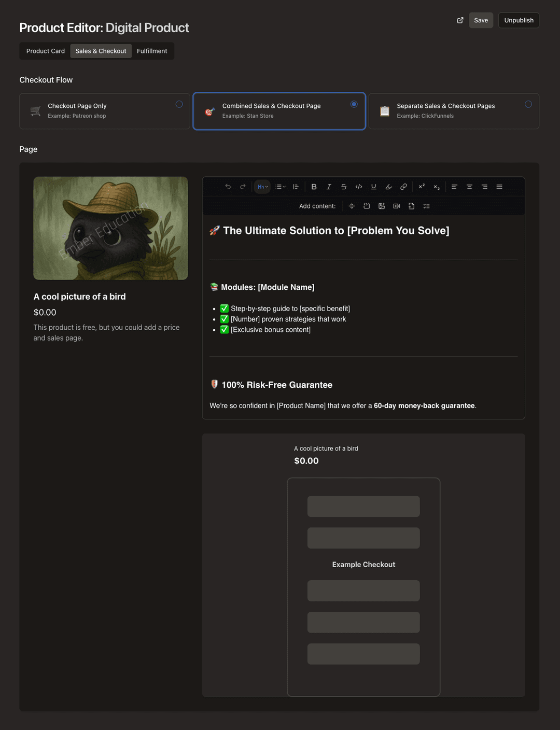Insert a video via Add content
The height and width of the screenshot is (730, 560).
(x=397, y=206)
